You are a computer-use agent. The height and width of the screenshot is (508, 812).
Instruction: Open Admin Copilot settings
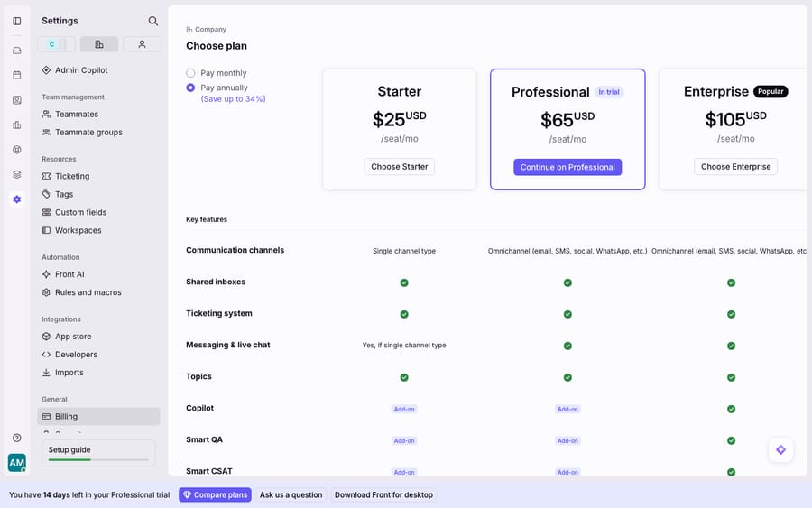98,69
